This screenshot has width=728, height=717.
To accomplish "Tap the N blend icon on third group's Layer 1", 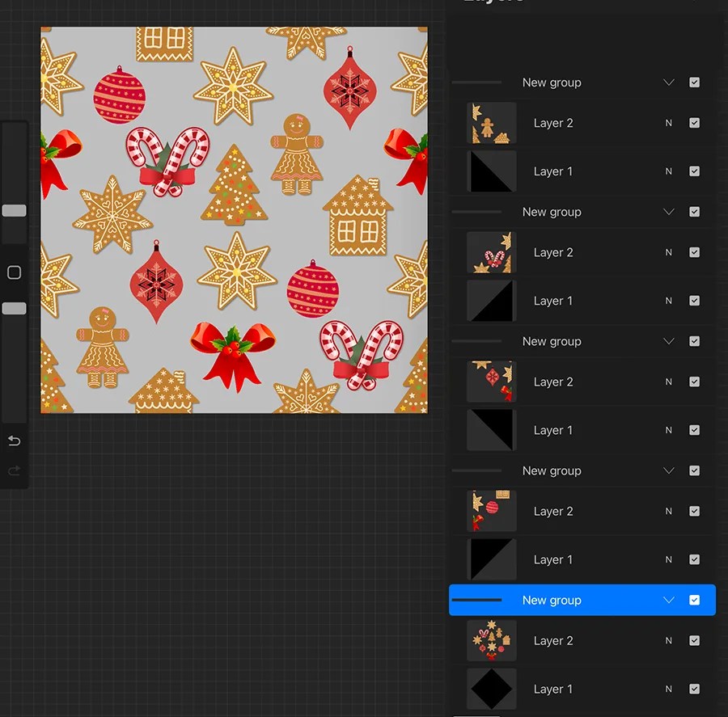I will point(668,430).
